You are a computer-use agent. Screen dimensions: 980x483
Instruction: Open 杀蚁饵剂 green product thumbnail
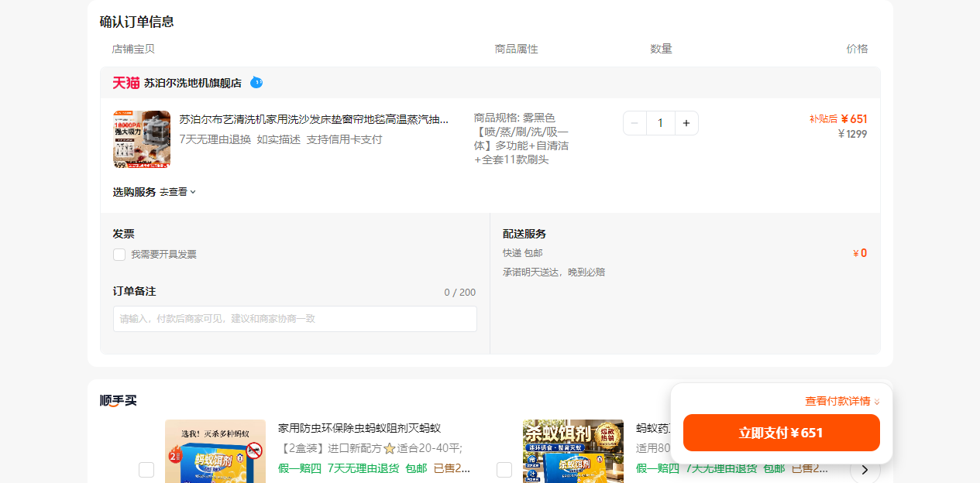(x=573, y=451)
